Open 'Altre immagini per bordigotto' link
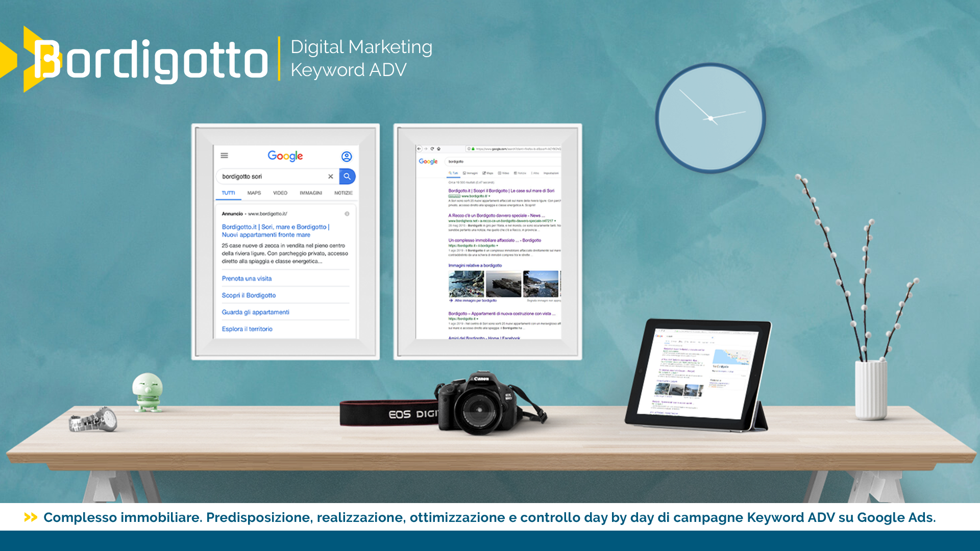Image resolution: width=980 pixels, height=551 pixels. coord(476,300)
